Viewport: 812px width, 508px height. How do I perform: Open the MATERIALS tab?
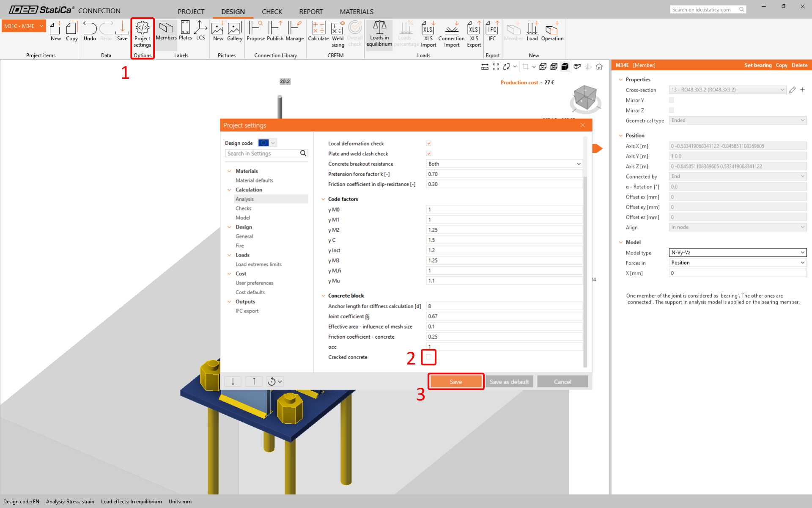coord(356,11)
